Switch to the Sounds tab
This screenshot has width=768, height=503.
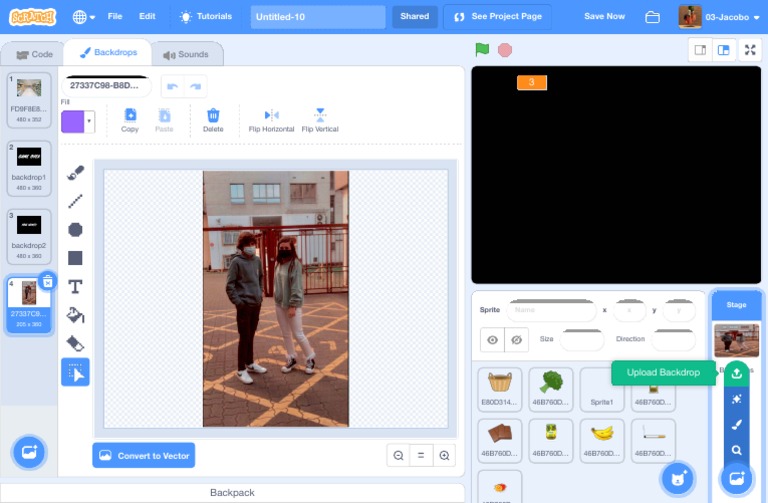[x=186, y=54]
